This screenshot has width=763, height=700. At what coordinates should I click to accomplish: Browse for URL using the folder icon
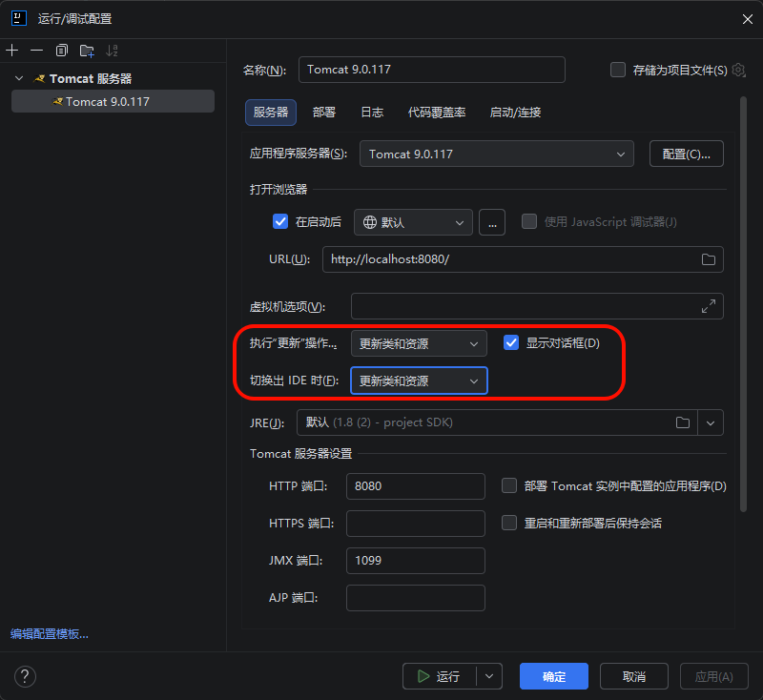[x=708, y=259]
